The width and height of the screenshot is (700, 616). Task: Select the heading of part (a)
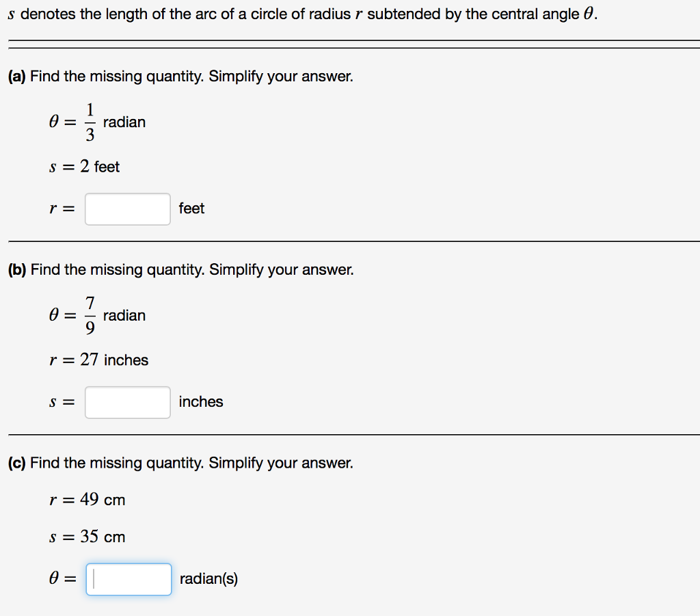[180, 76]
